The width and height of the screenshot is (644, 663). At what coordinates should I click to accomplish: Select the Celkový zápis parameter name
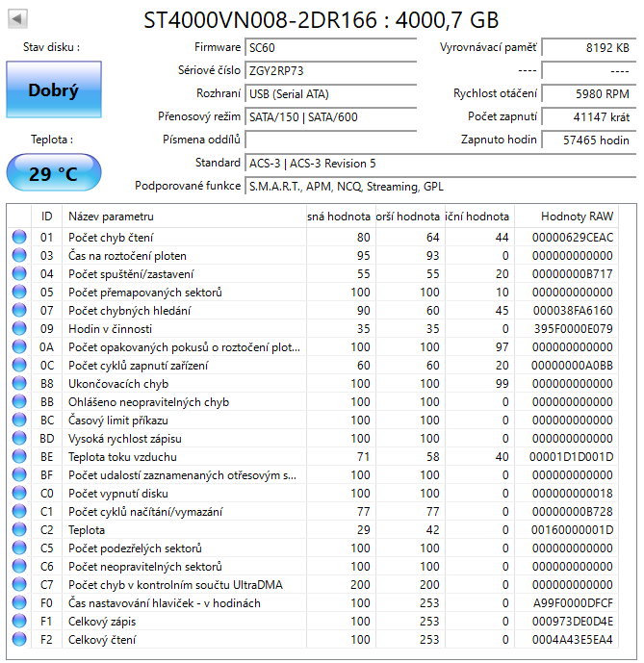tap(102, 622)
